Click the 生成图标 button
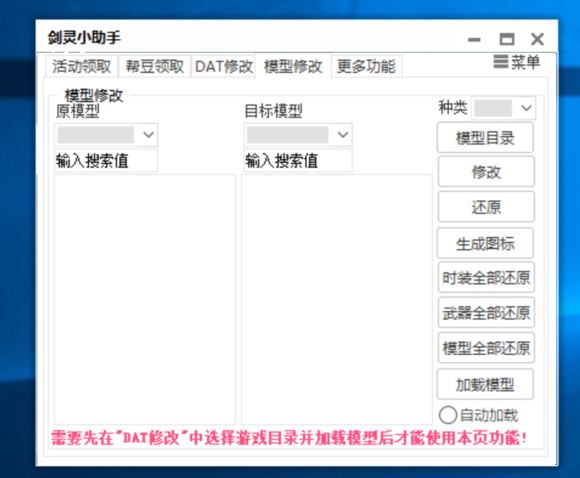 point(485,243)
